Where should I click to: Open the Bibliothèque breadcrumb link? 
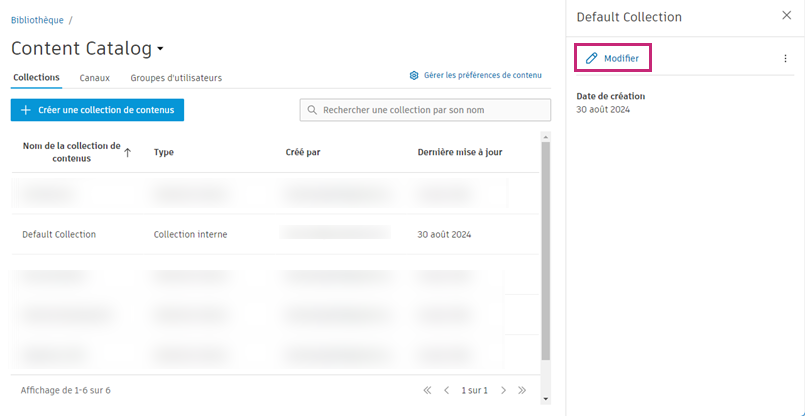pyautogui.click(x=37, y=21)
